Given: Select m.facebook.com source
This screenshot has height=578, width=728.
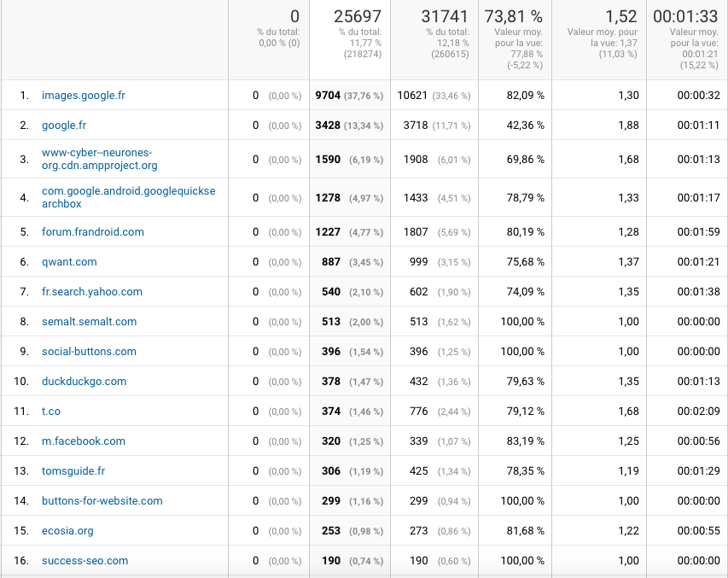Looking at the screenshot, I should pos(84,441).
